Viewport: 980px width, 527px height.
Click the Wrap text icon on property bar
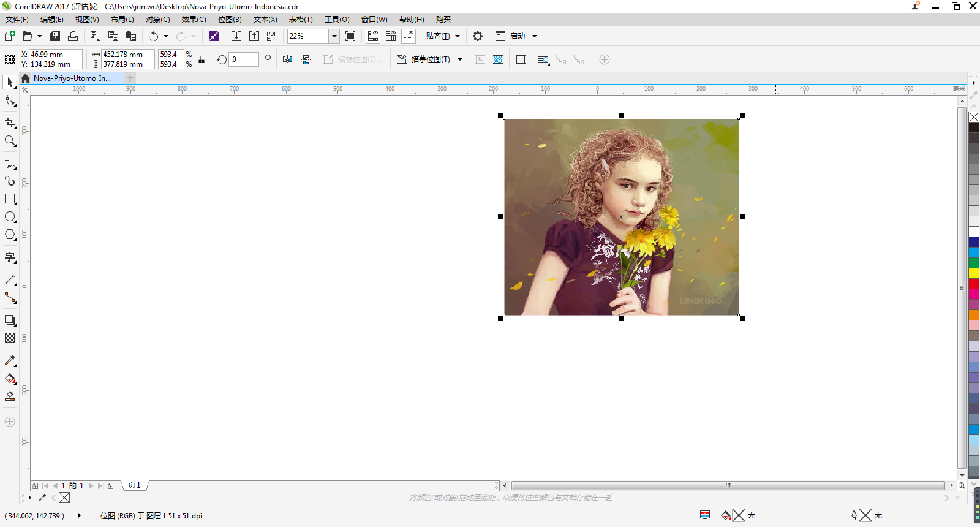click(x=543, y=59)
